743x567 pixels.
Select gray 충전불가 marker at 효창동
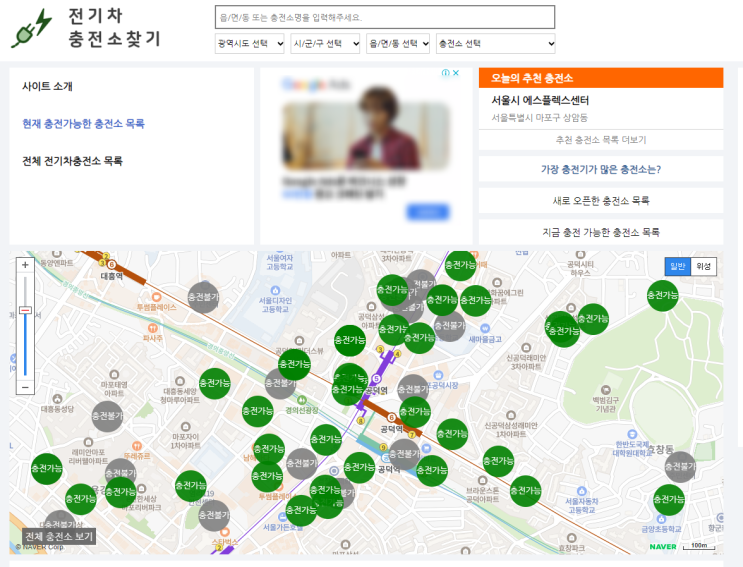pos(680,467)
